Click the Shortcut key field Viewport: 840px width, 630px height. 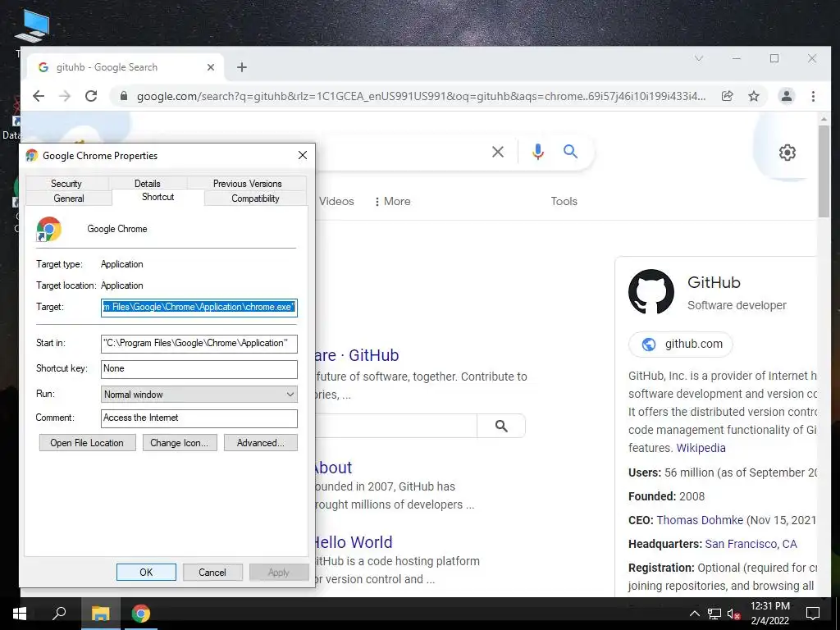(199, 369)
